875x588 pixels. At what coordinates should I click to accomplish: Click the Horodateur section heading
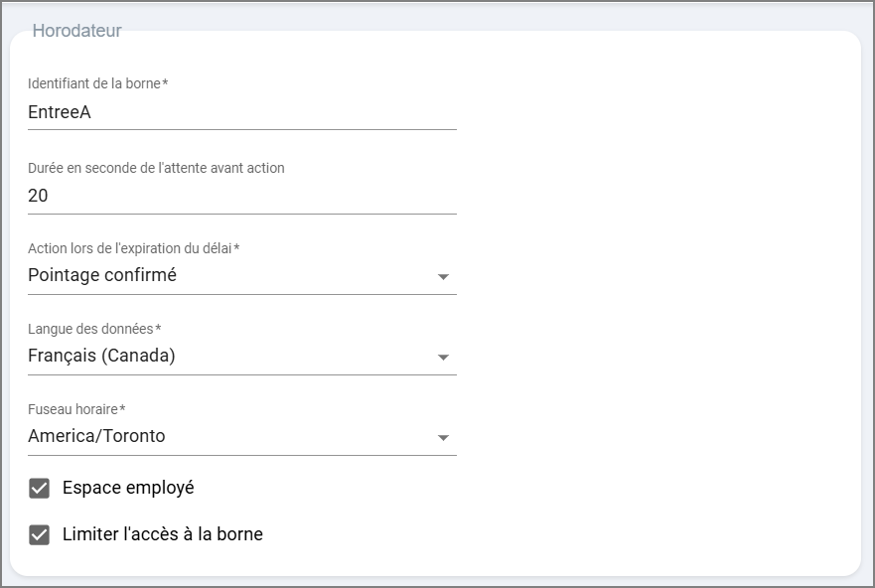click(x=76, y=31)
